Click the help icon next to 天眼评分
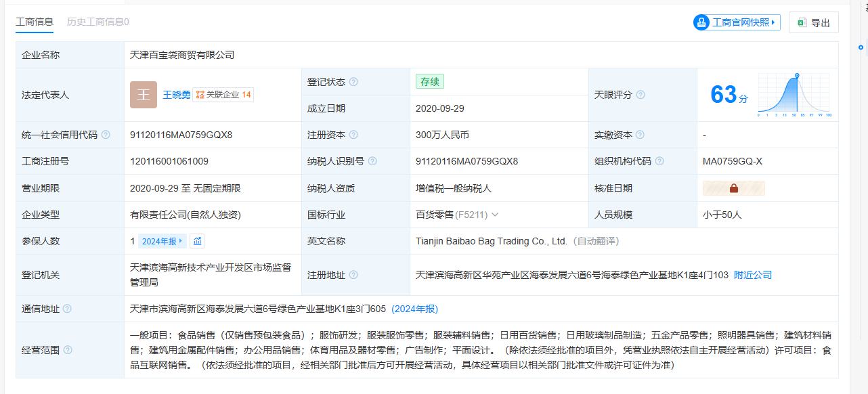868x394 pixels. [x=641, y=95]
